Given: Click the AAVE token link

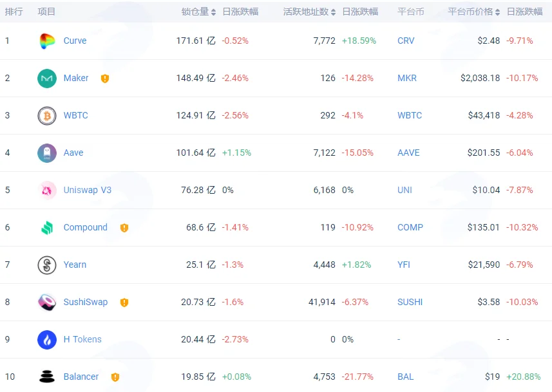Looking at the screenshot, I should (x=409, y=153).
